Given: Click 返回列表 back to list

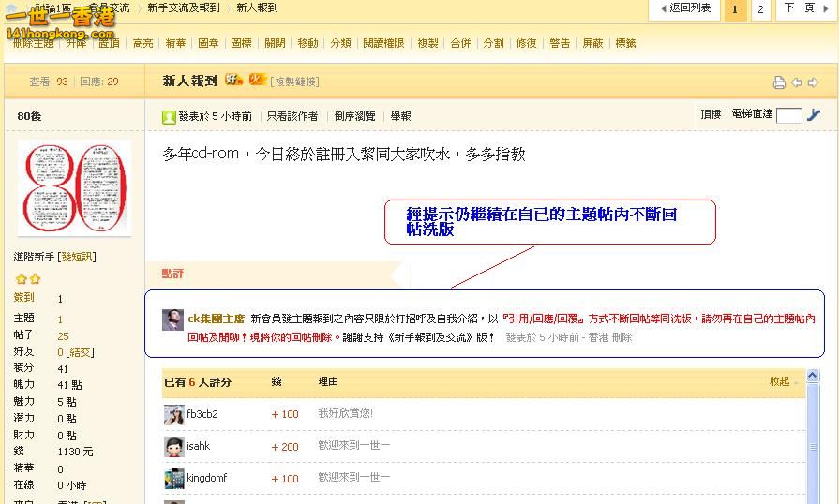Looking at the screenshot, I should (x=684, y=8).
